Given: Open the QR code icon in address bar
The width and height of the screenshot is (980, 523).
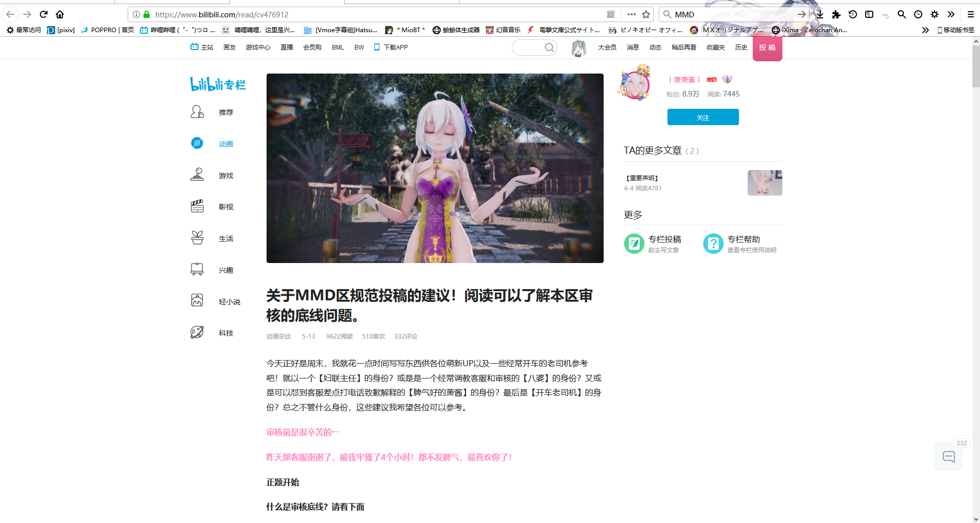Looking at the screenshot, I should 611,14.
